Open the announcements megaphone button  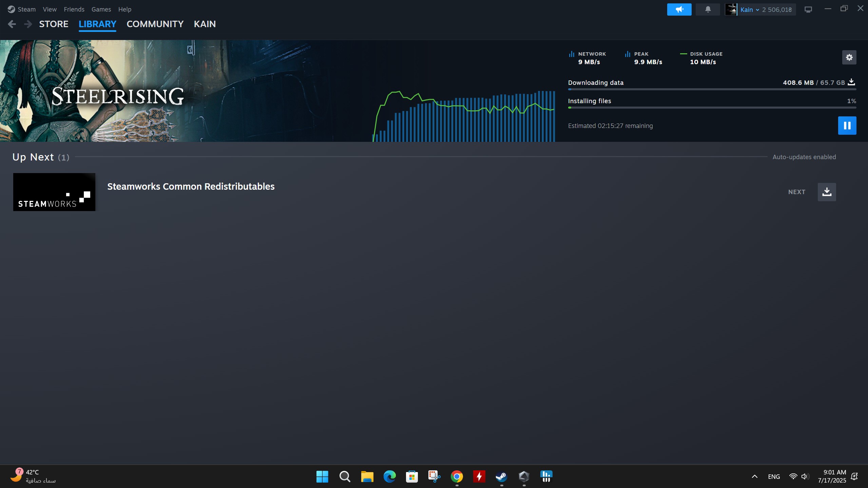(679, 10)
